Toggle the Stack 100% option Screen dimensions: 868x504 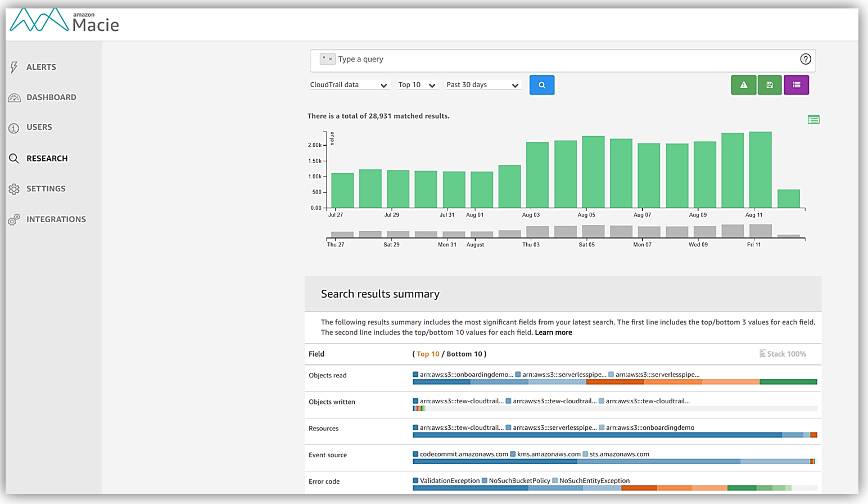[x=783, y=354]
